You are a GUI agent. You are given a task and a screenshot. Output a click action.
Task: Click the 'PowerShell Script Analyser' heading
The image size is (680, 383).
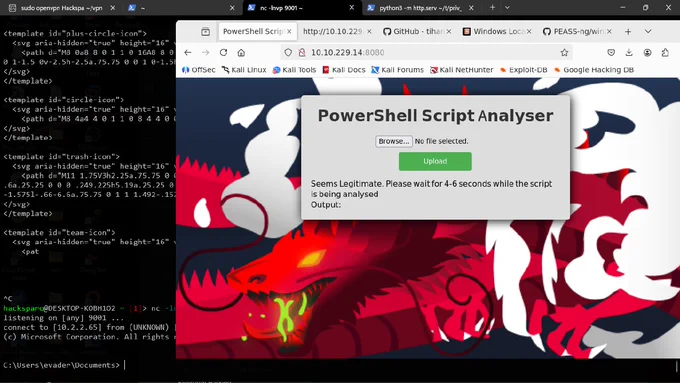[x=435, y=116]
